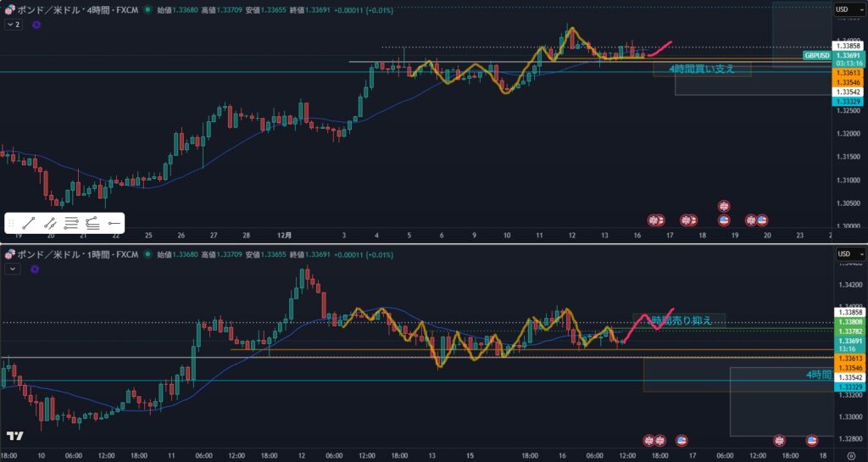Pick the fourth drawing tool in favorites toolbar
This screenshot has width=868, height=462.
click(92, 224)
